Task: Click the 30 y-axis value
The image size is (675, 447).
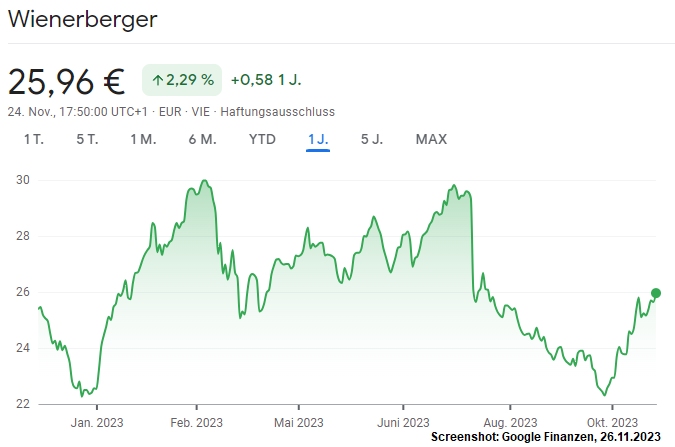Action: click(x=23, y=180)
